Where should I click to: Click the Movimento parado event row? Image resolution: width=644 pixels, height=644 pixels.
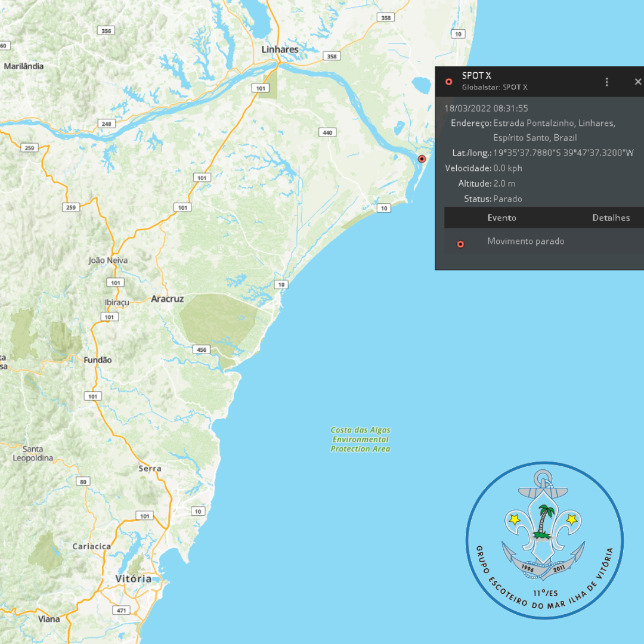525,241
